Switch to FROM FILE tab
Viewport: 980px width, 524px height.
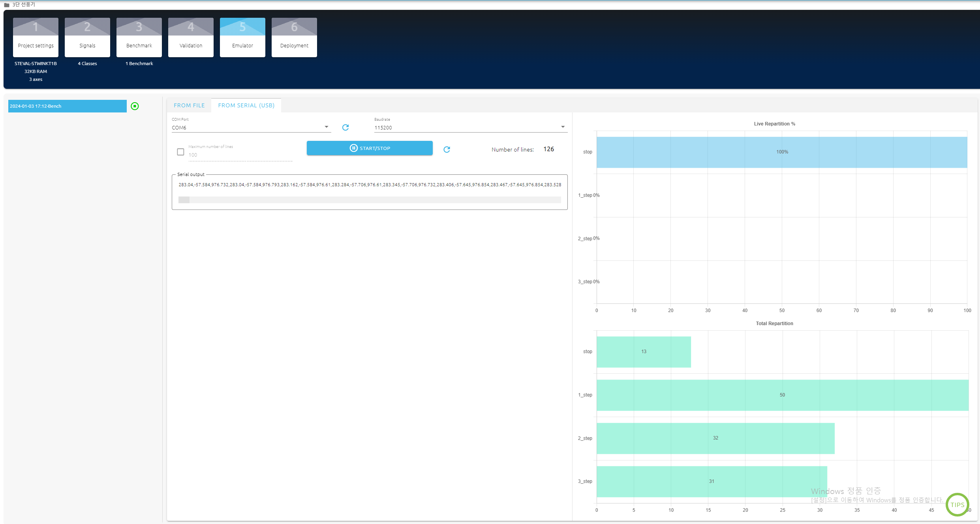click(x=189, y=105)
